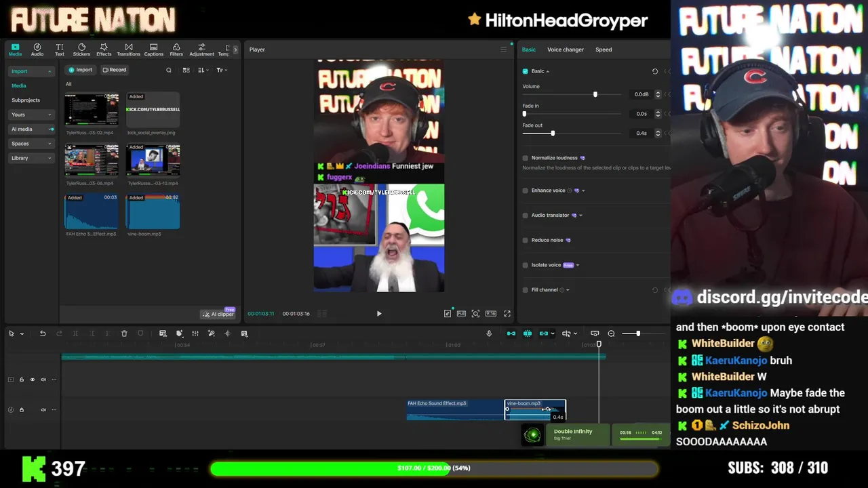Lock the video track with padlock icon
The image size is (868, 488).
[x=21, y=380]
